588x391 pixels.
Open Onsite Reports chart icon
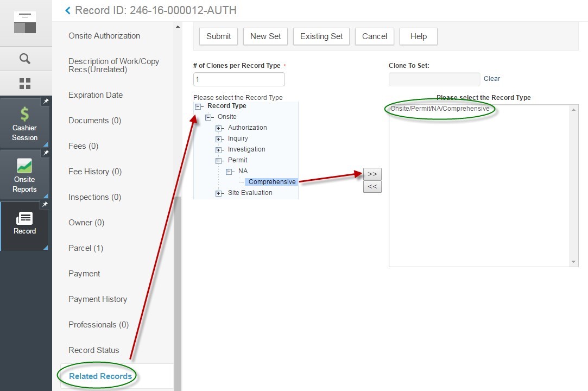click(x=25, y=166)
